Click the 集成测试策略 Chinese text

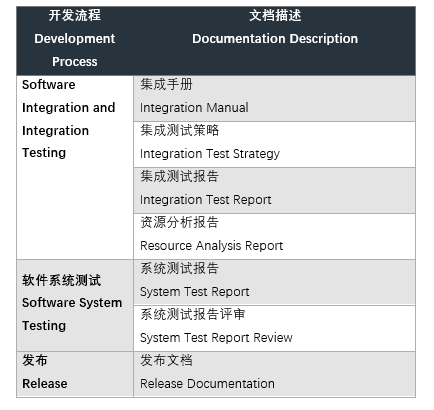coord(179,130)
